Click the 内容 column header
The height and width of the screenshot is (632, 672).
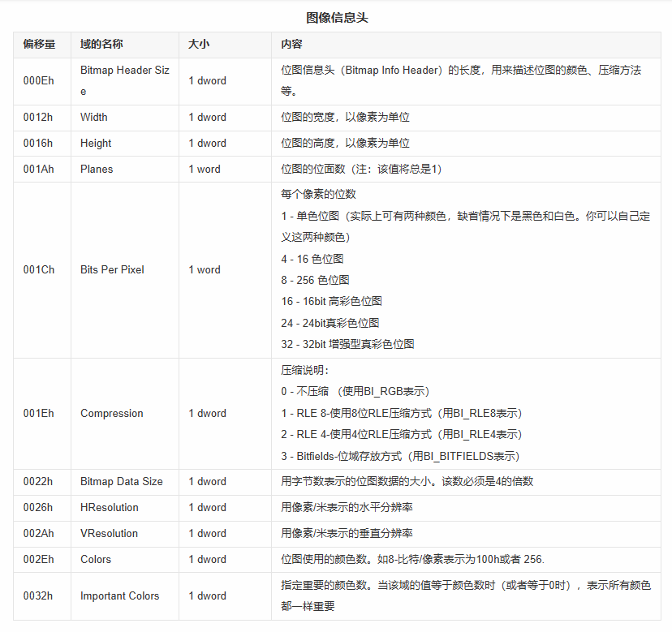coord(288,45)
